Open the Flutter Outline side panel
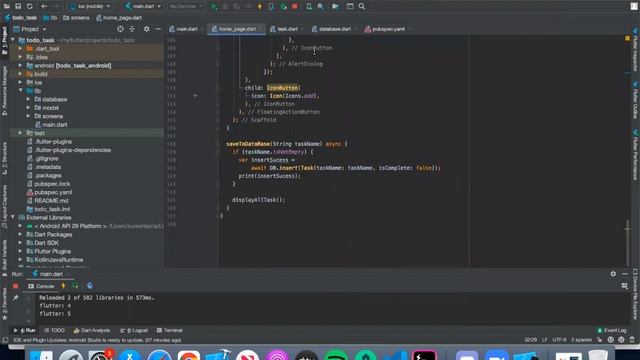 [636, 100]
